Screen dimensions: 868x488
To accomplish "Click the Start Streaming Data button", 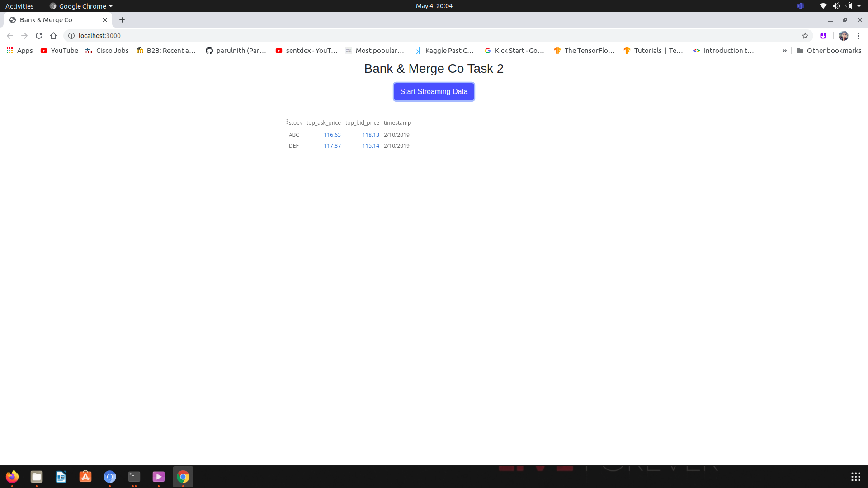I will pyautogui.click(x=434, y=91).
